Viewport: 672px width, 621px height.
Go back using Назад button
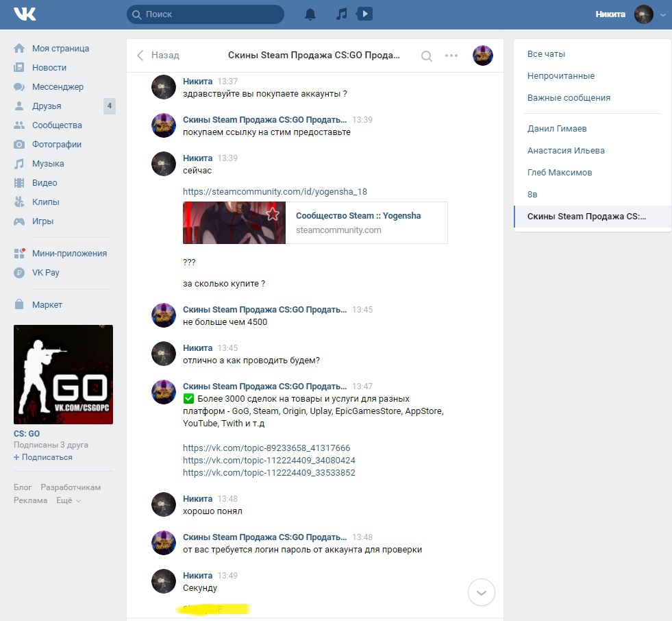coord(158,56)
